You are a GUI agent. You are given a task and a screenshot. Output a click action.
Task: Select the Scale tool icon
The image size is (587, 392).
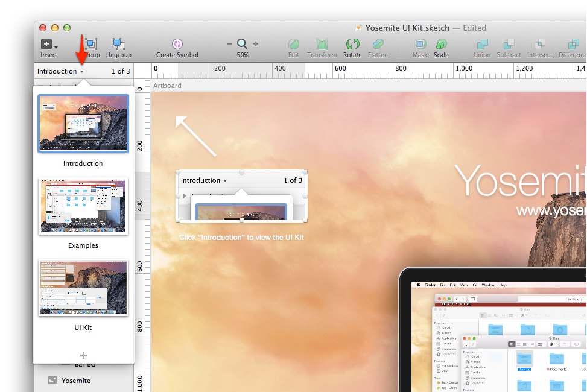coord(441,44)
